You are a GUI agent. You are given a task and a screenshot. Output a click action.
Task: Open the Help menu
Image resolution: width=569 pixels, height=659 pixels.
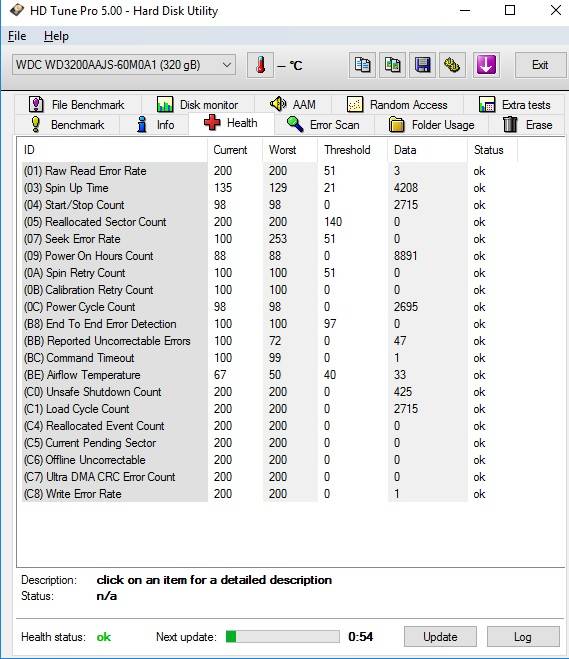point(56,36)
